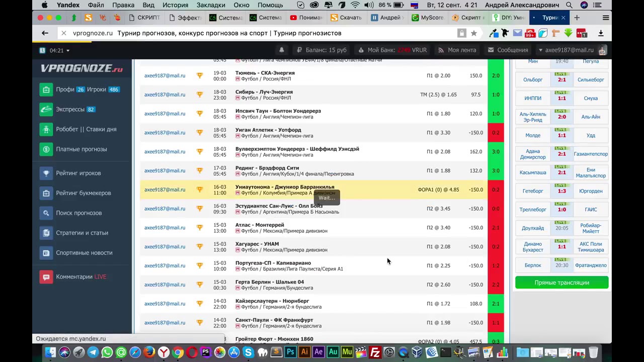Click ФОРА1 (0) @ 4.85 bet text

coord(438,190)
